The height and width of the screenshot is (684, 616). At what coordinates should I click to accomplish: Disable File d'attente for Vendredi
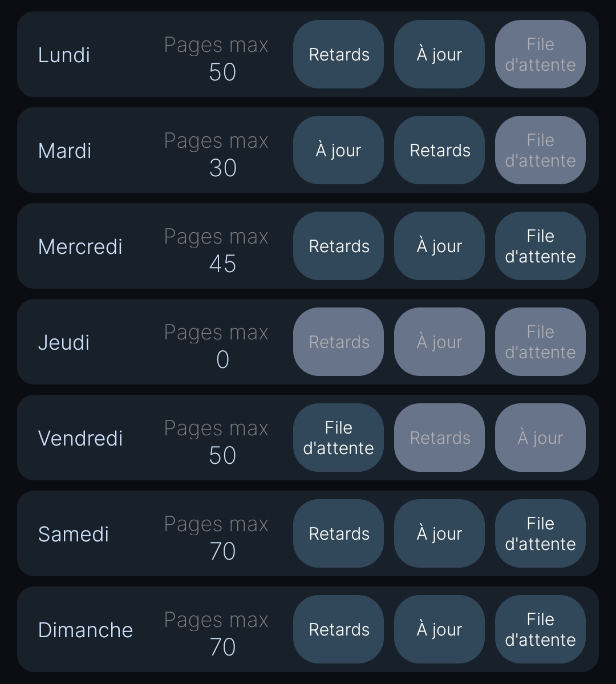339,438
